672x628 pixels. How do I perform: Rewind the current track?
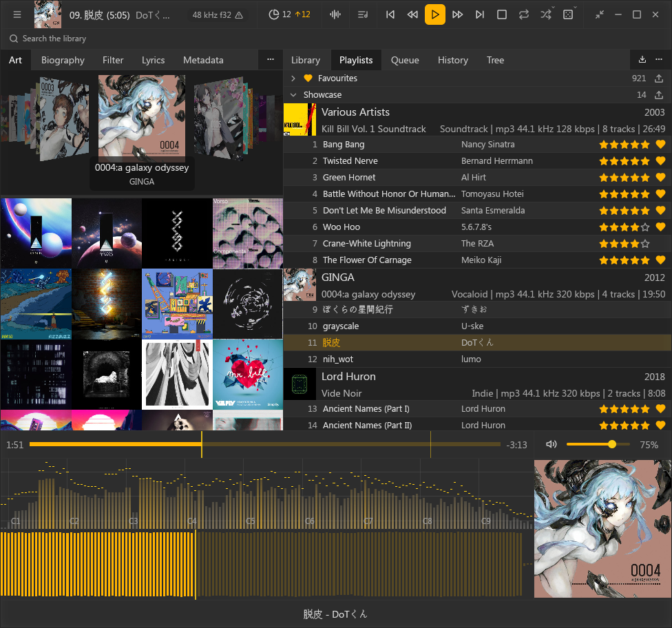(412, 14)
